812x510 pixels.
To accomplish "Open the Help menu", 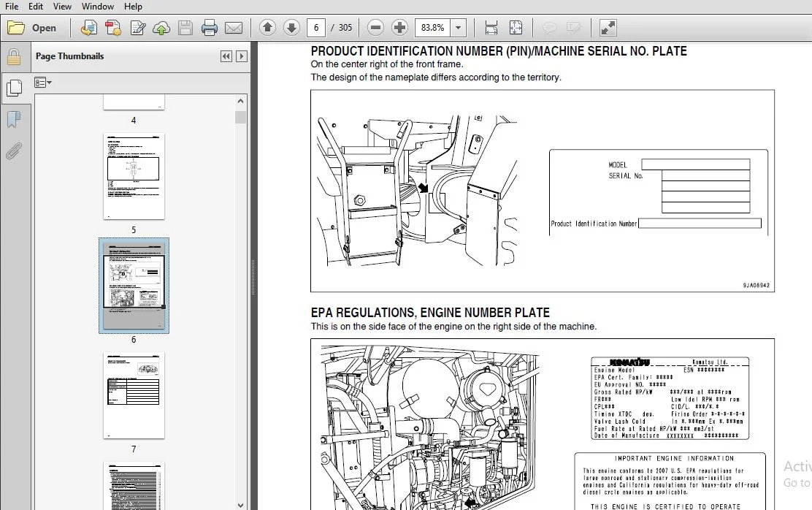I will pyautogui.click(x=133, y=7).
